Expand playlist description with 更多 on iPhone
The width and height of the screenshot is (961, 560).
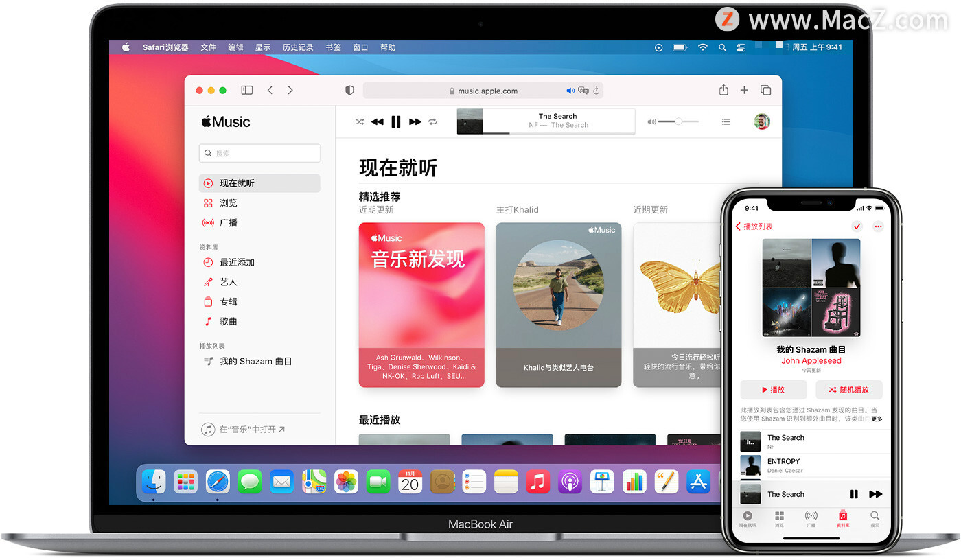point(877,419)
